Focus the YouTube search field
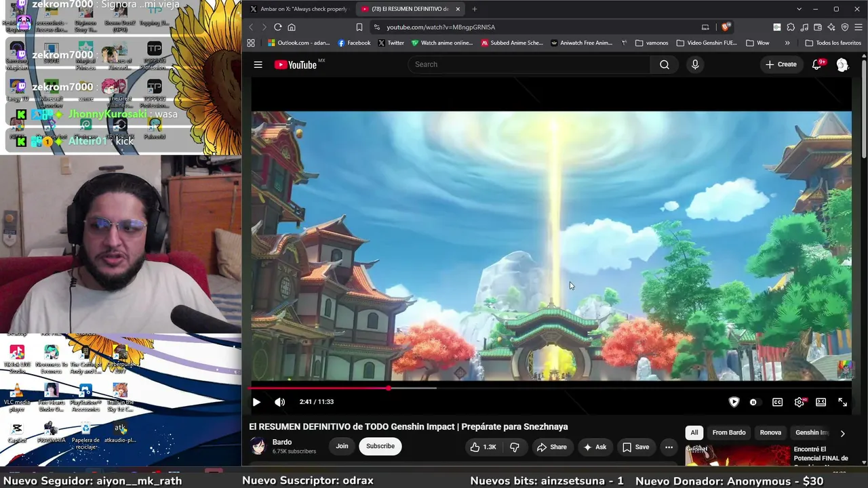The image size is (868, 488). click(x=529, y=64)
